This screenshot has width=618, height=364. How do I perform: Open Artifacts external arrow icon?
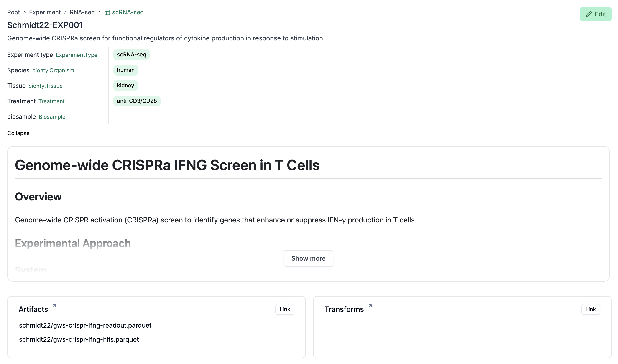(54, 306)
